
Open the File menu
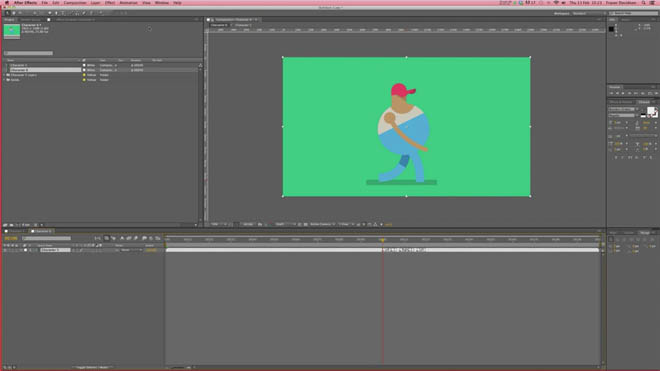(44, 3)
